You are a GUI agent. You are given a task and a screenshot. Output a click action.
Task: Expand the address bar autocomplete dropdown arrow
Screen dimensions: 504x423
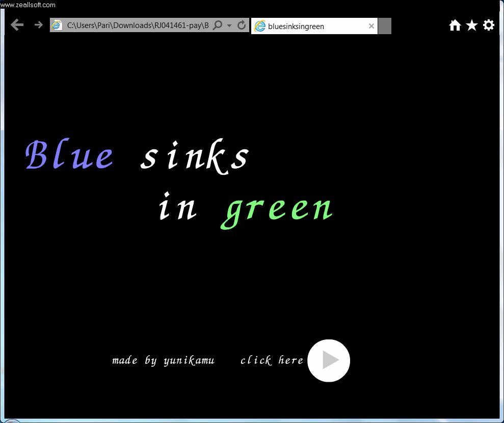pyautogui.click(x=229, y=25)
